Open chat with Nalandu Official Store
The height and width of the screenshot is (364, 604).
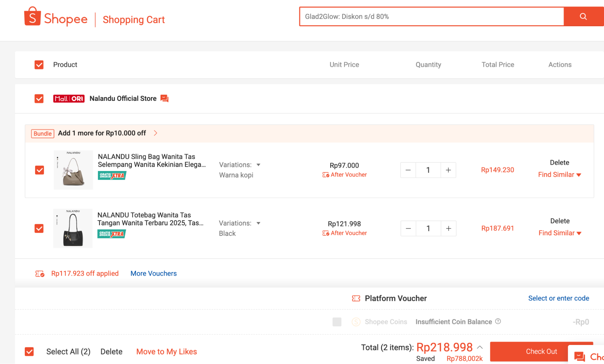(164, 98)
